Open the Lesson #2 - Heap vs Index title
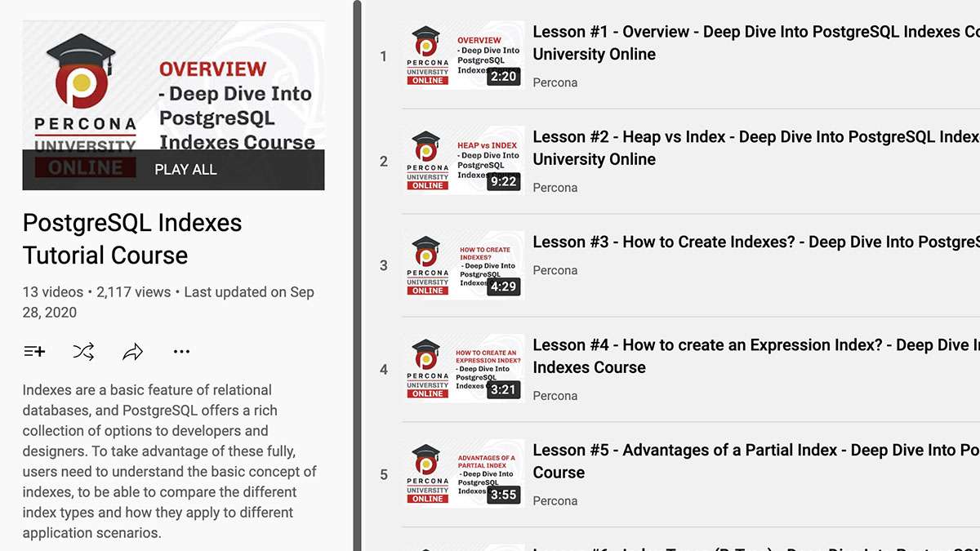This screenshot has width=980, height=551. coord(756,148)
